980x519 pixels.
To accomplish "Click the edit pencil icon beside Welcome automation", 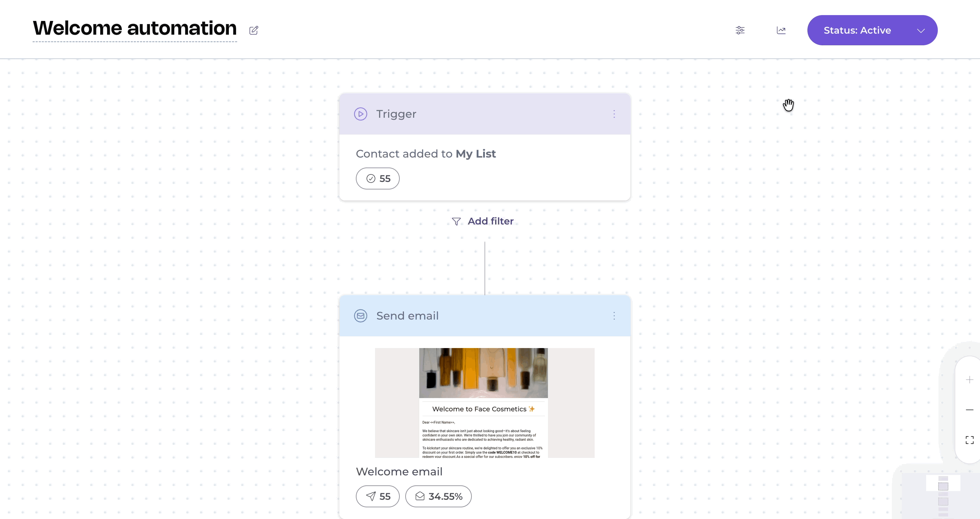I will pos(254,31).
